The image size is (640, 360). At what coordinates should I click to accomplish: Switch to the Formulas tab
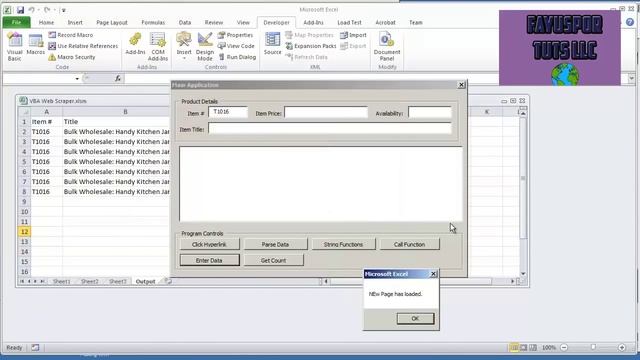tap(153, 22)
